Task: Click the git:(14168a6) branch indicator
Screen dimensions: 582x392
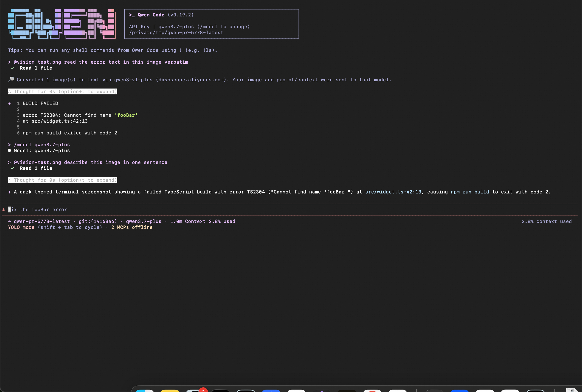Action: click(x=98, y=222)
